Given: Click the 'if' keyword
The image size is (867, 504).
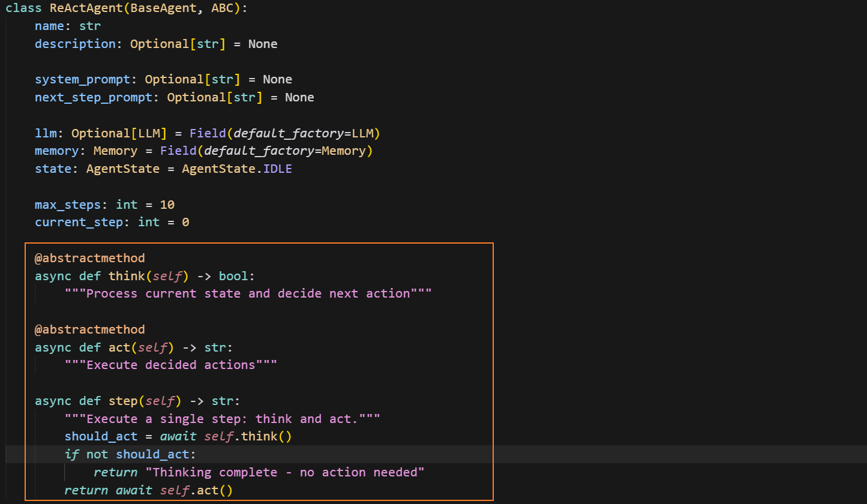Looking at the screenshot, I should [72, 454].
